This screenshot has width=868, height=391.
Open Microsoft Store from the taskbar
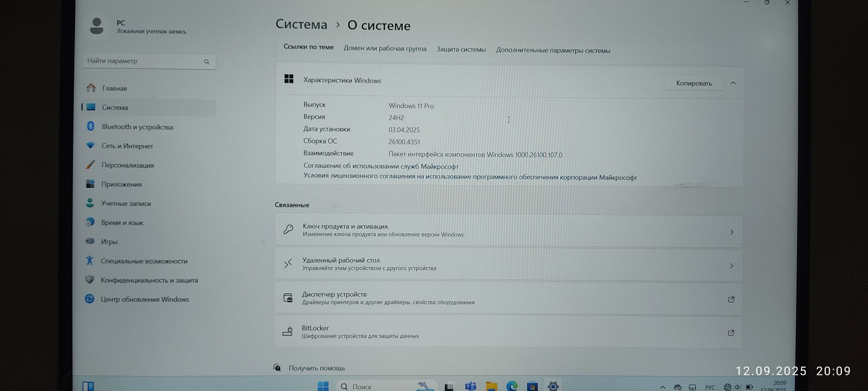533,386
